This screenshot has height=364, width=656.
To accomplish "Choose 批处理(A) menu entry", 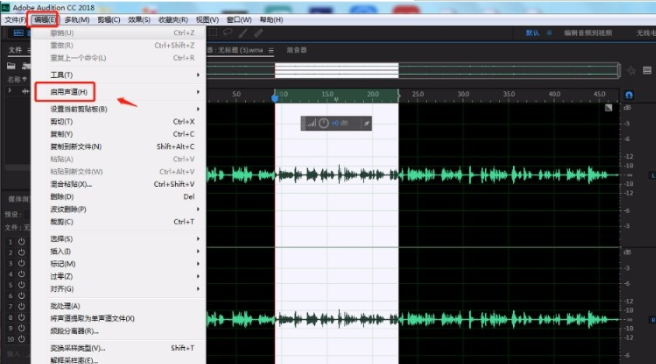I will click(119, 306).
